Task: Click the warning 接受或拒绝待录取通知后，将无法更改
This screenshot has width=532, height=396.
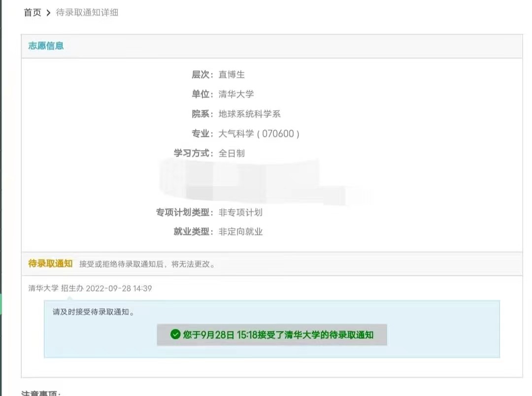Action: [x=147, y=264]
